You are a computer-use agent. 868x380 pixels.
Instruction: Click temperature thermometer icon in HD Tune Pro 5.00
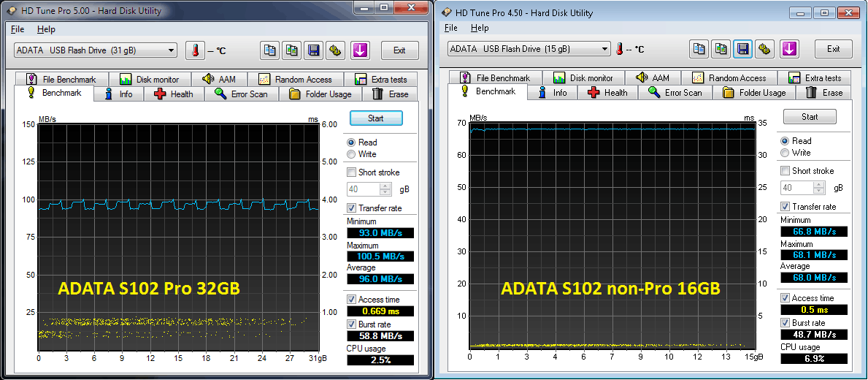click(195, 50)
